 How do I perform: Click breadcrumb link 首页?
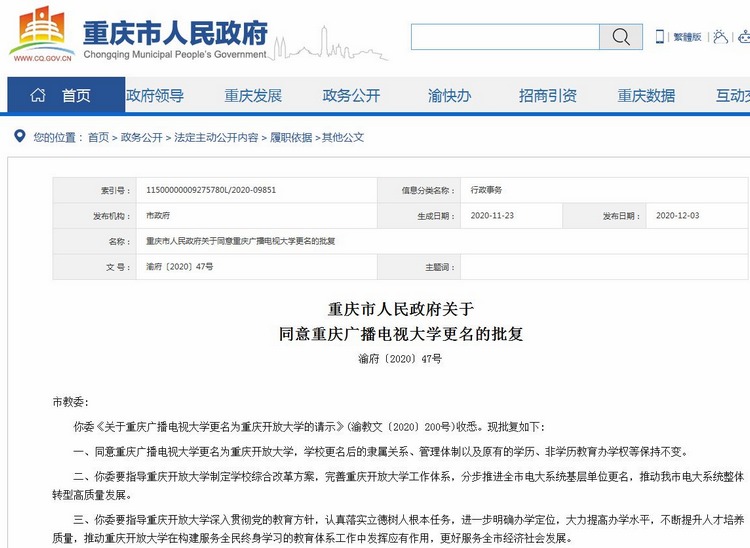pyautogui.click(x=99, y=138)
